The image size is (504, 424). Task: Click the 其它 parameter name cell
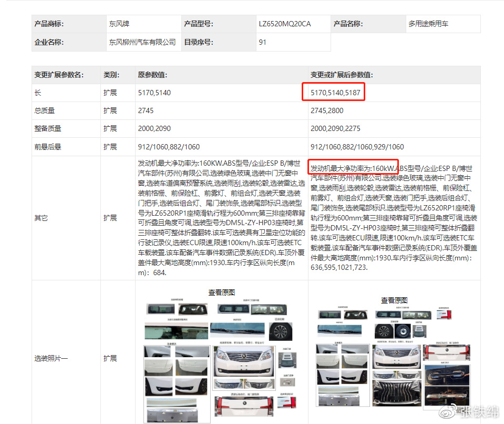[x=66, y=218]
